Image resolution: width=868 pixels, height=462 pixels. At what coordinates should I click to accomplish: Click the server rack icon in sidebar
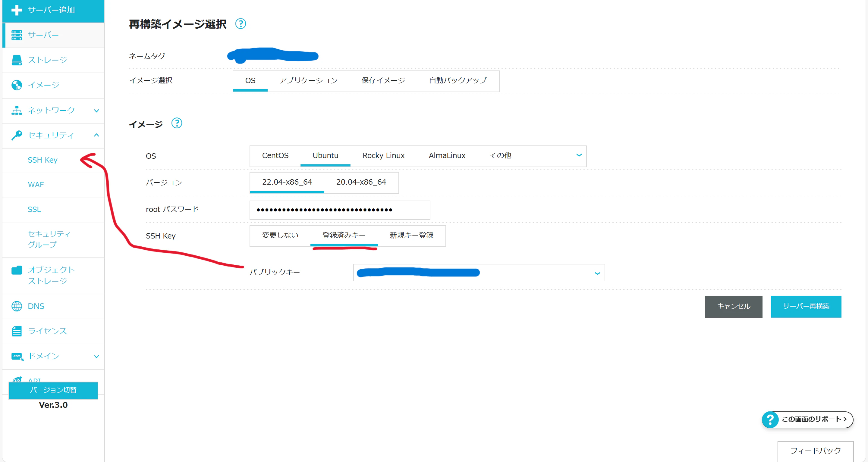click(17, 35)
